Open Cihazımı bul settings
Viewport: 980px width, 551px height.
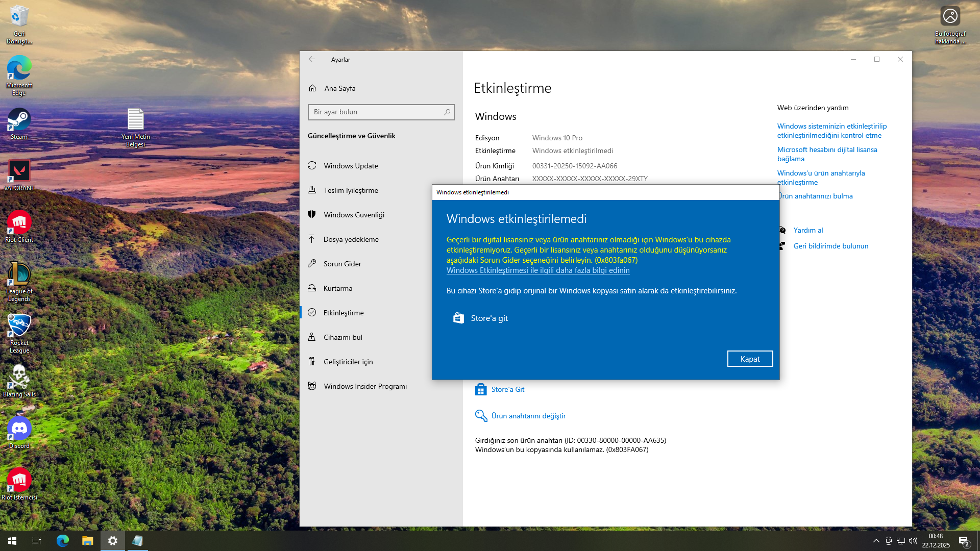pos(343,337)
